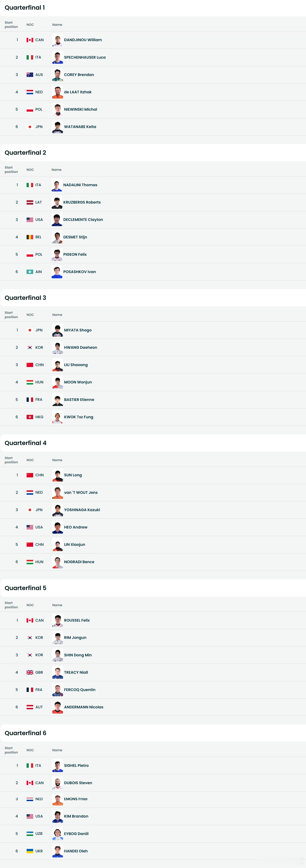Click the Uzbekistan flag beside EYBOG Daniil

(30, 834)
